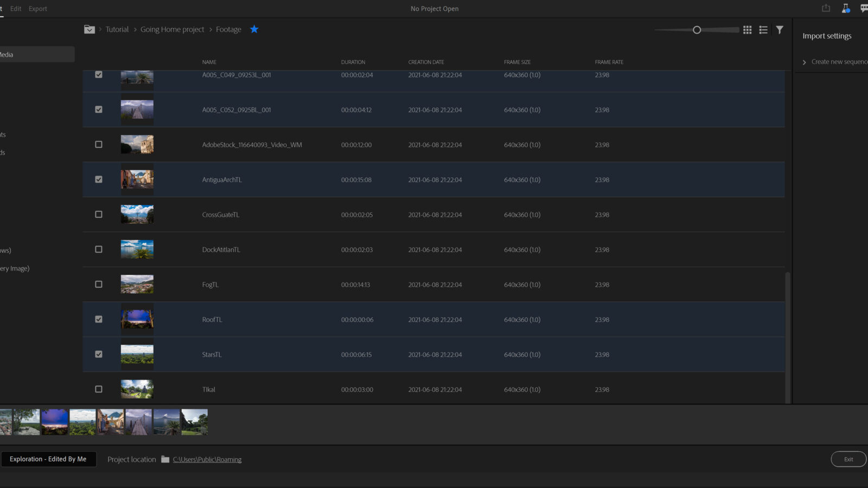This screenshot has height=488, width=868.
Task: Toggle the Footage favorite star
Action: (x=254, y=29)
